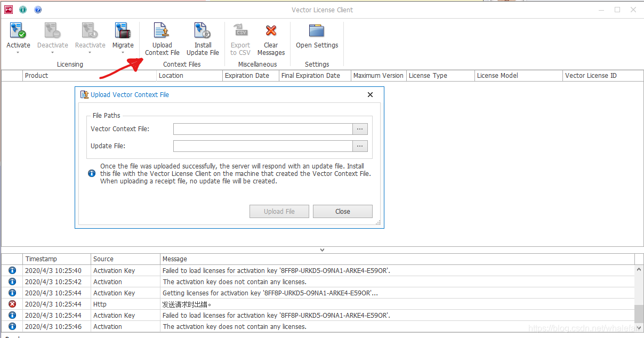
Task: Sort by the Location column header
Action: click(189, 76)
